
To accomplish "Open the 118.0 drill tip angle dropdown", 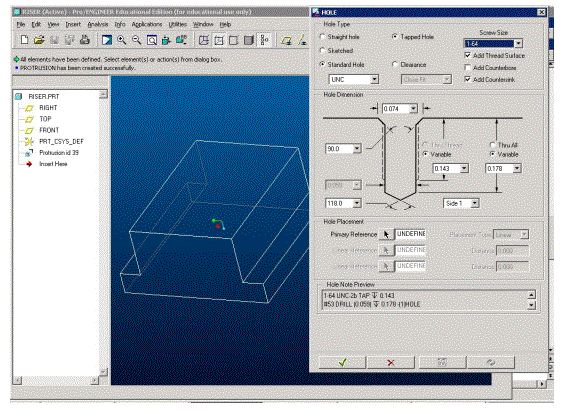I will (357, 203).
